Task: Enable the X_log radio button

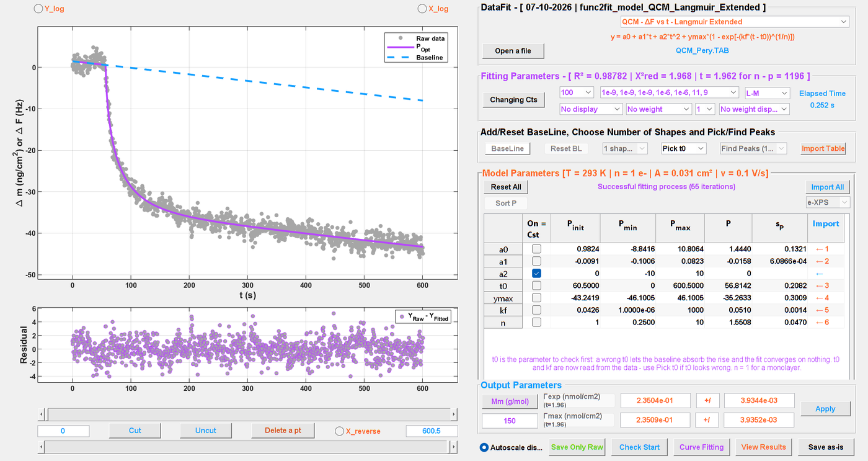Action: [x=422, y=9]
